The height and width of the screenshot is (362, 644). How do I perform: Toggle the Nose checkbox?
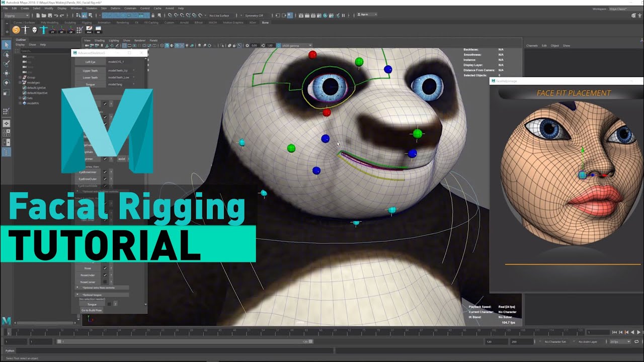click(105, 268)
